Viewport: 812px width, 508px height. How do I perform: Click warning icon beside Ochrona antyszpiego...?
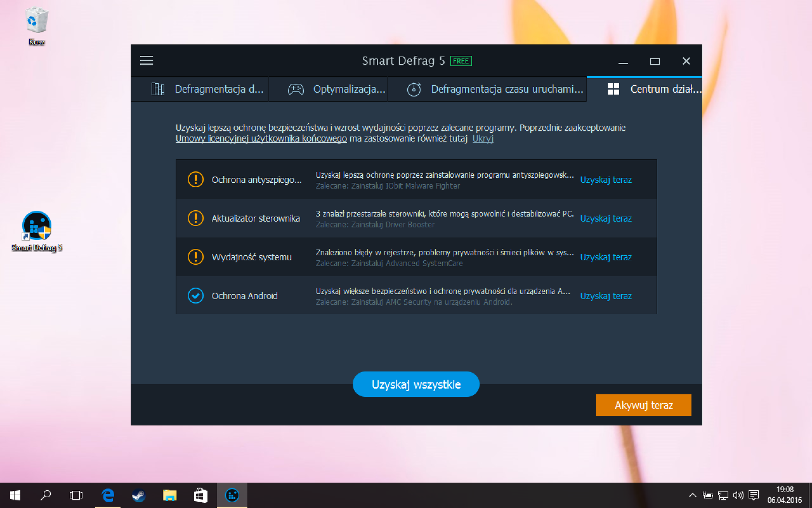pyautogui.click(x=196, y=180)
